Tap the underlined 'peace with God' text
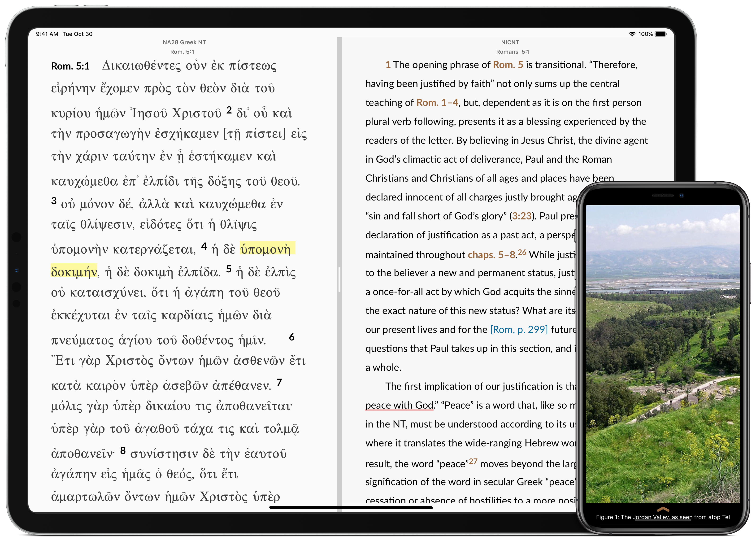This screenshot has width=756, height=541. tap(399, 406)
